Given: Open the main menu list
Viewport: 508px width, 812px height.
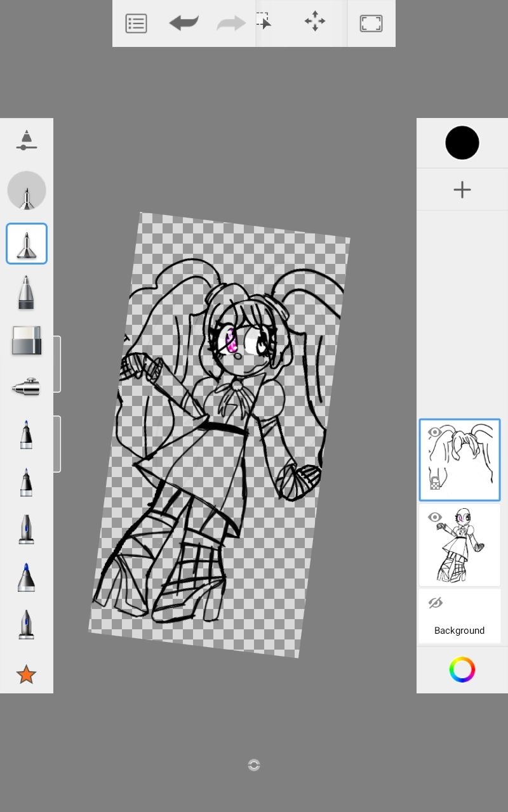Looking at the screenshot, I should pyautogui.click(x=136, y=23).
